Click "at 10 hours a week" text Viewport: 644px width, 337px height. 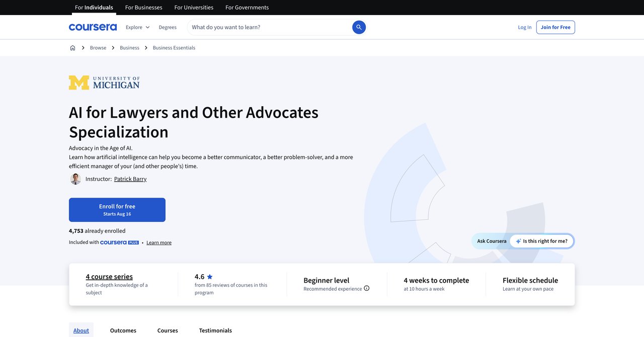pyautogui.click(x=424, y=289)
